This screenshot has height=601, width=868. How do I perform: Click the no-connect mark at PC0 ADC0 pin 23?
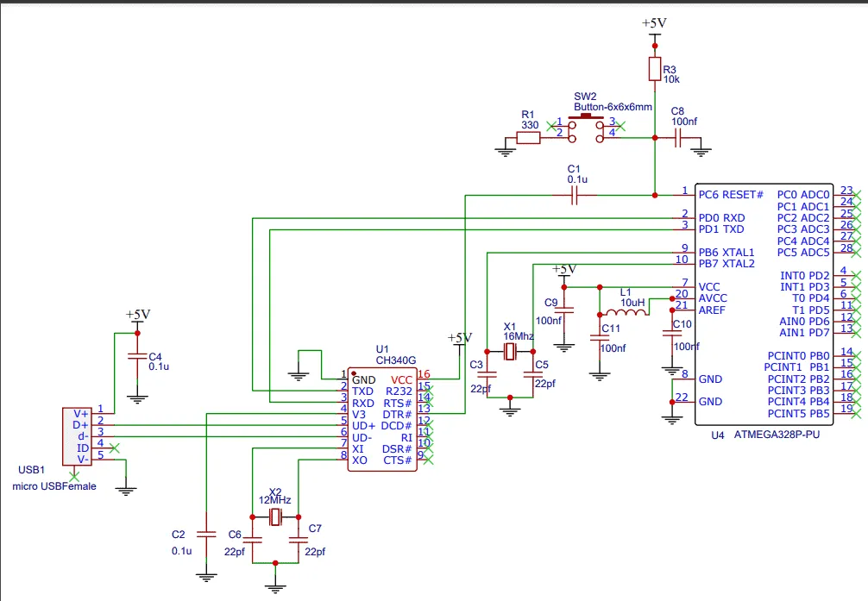(857, 196)
